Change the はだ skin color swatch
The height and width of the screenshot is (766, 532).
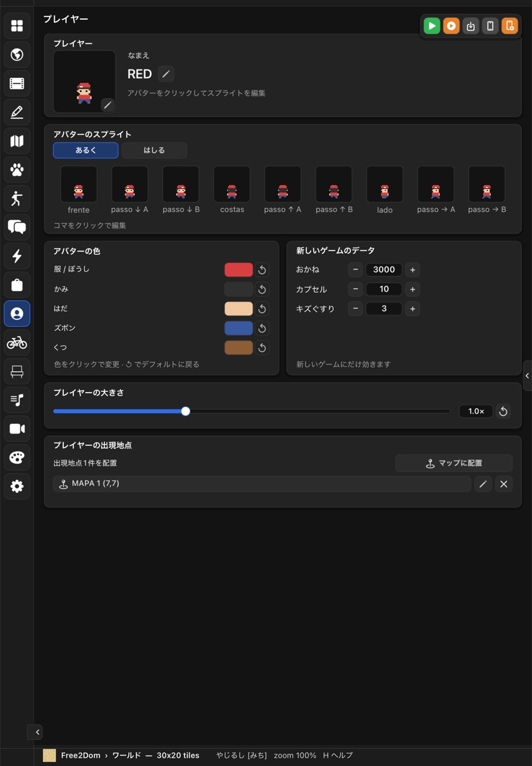(239, 309)
